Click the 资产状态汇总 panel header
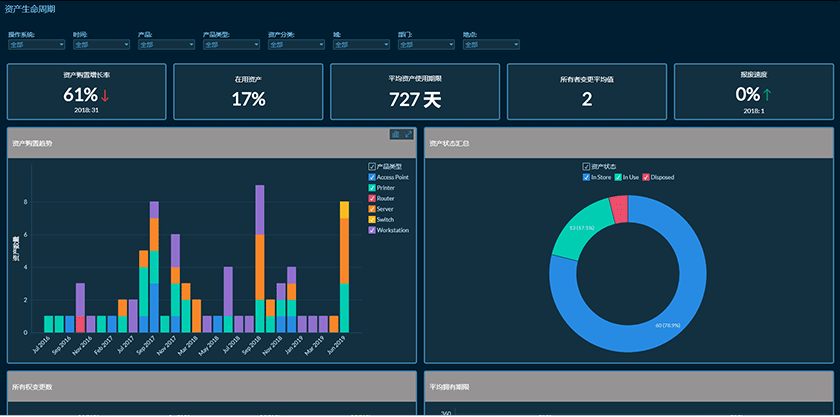Viewport: 840px width, 417px height. tap(629, 143)
